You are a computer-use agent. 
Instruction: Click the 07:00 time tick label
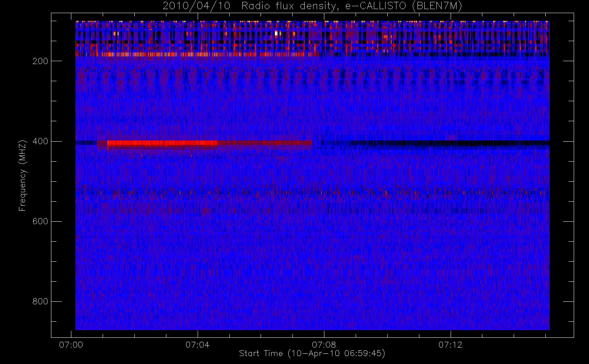click(x=71, y=345)
